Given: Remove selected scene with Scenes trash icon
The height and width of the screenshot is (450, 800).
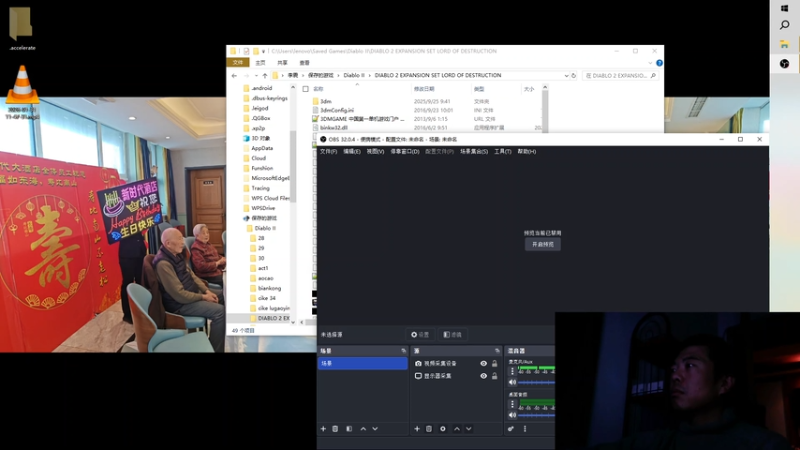Looking at the screenshot, I should click(335, 429).
